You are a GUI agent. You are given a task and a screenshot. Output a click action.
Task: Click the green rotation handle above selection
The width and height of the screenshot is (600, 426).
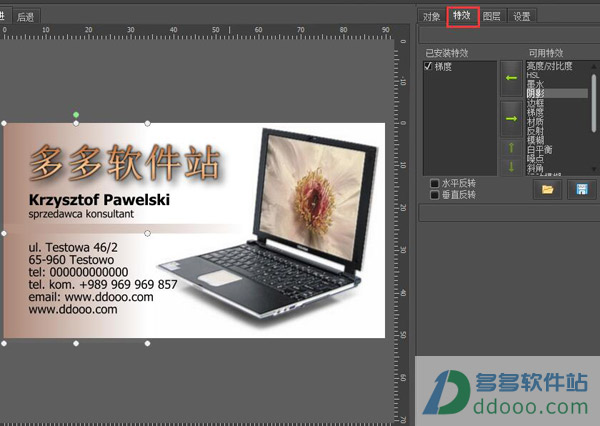point(76,114)
